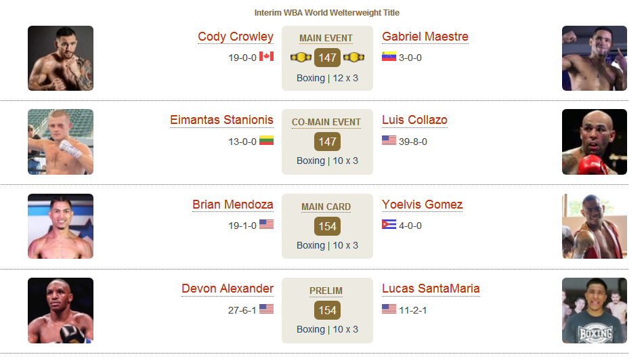Click the CO-MAIN EVENT label link
The image size is (644, 361).
[x=326, y=123]
